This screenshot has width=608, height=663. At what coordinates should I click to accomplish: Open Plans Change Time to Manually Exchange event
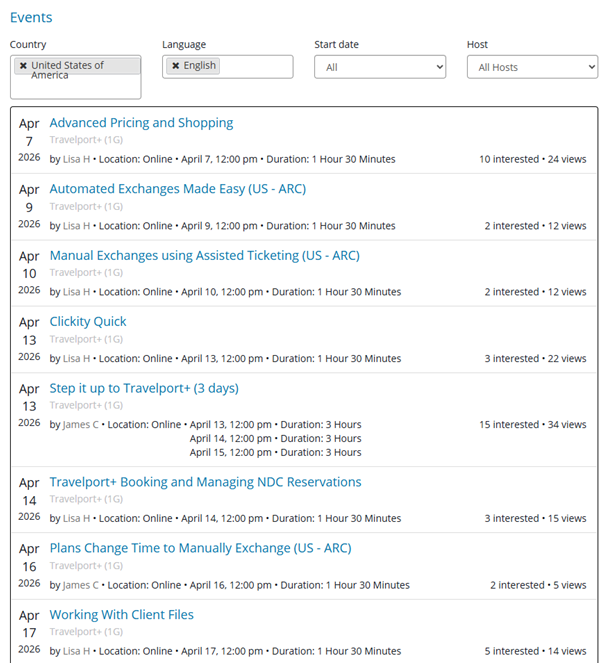200,548
